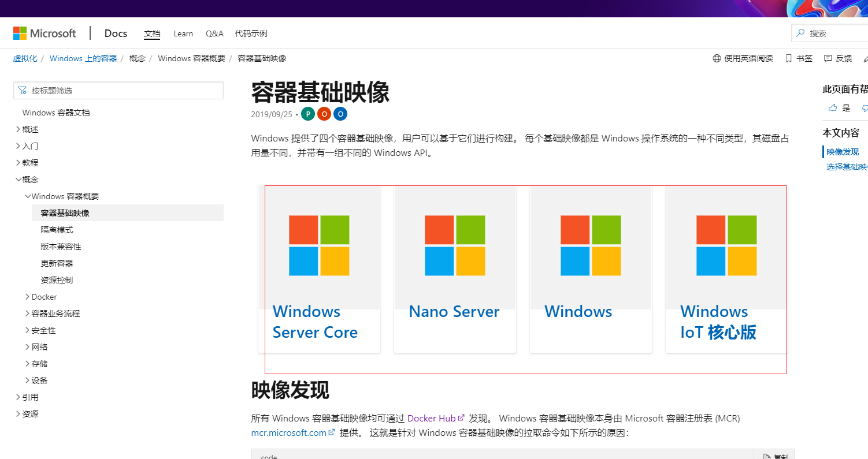
Task: Open the 反馈 feedback button
Action: click(x=838, y=58)
